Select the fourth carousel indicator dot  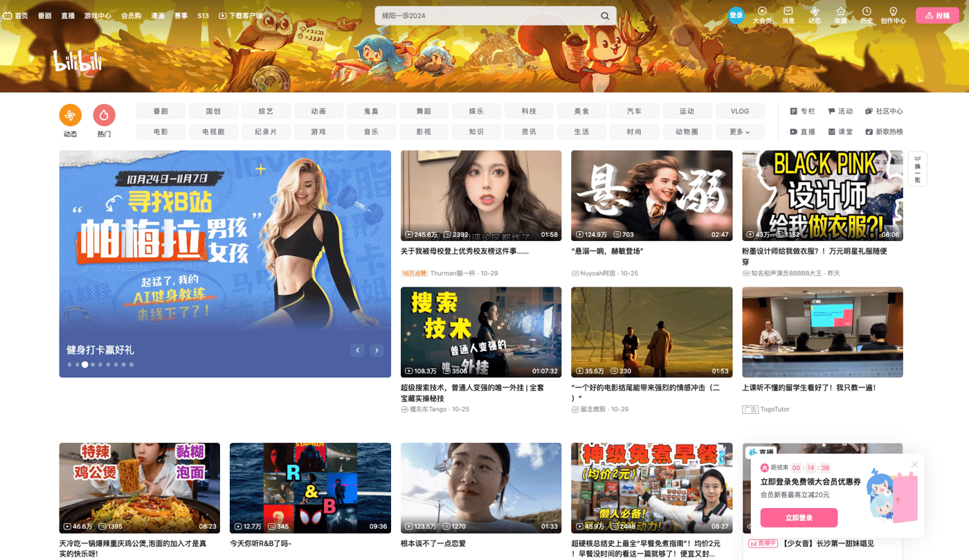pos(93,364)
